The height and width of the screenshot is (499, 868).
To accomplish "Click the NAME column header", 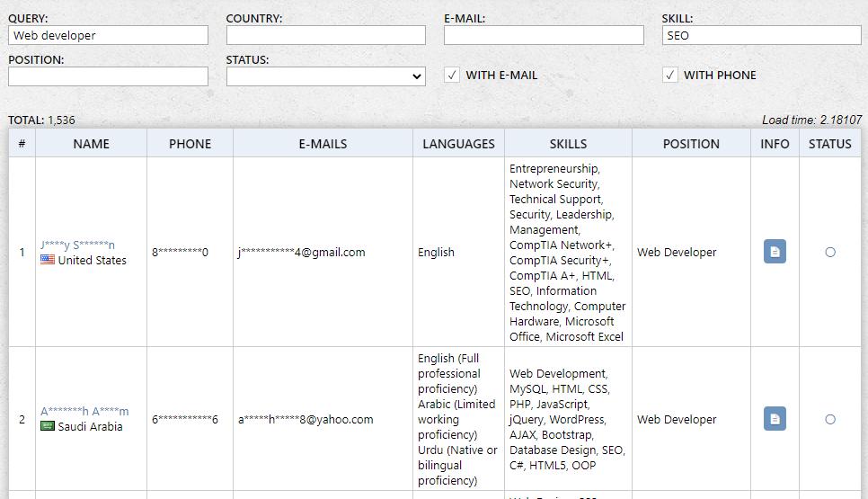I will click(91, 144).
